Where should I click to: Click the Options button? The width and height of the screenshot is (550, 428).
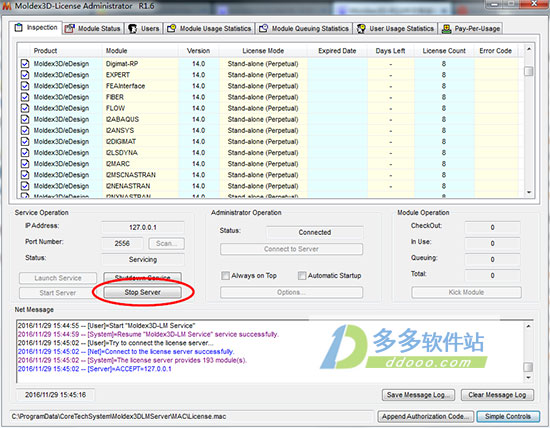[291, 292]
